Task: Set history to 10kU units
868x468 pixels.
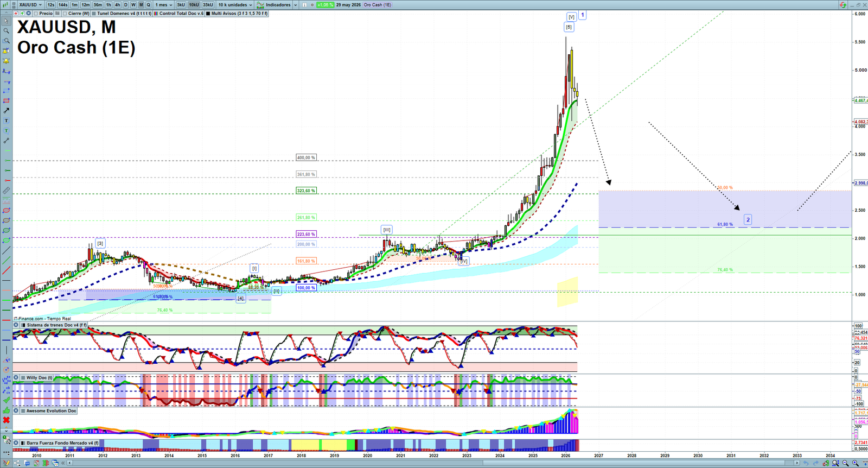Action: (x=194, y=5)
